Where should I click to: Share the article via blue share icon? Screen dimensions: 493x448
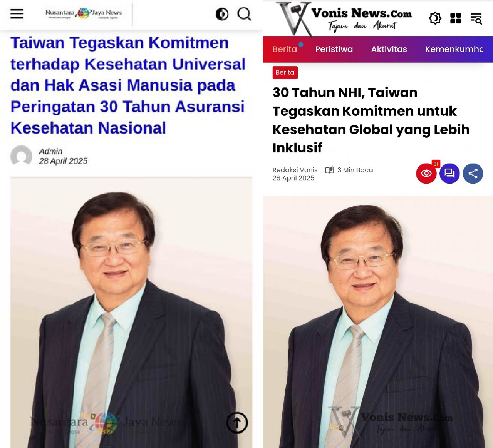point(473,174)
